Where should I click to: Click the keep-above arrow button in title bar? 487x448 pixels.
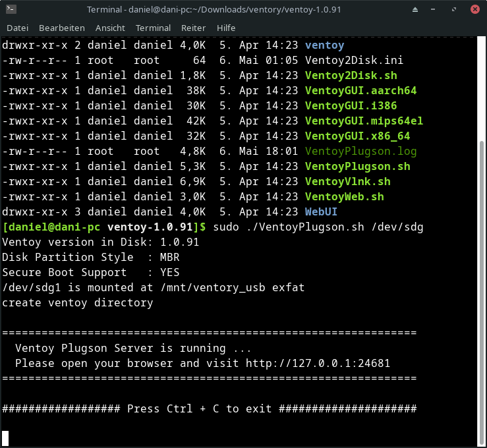[x=415, y=10]
